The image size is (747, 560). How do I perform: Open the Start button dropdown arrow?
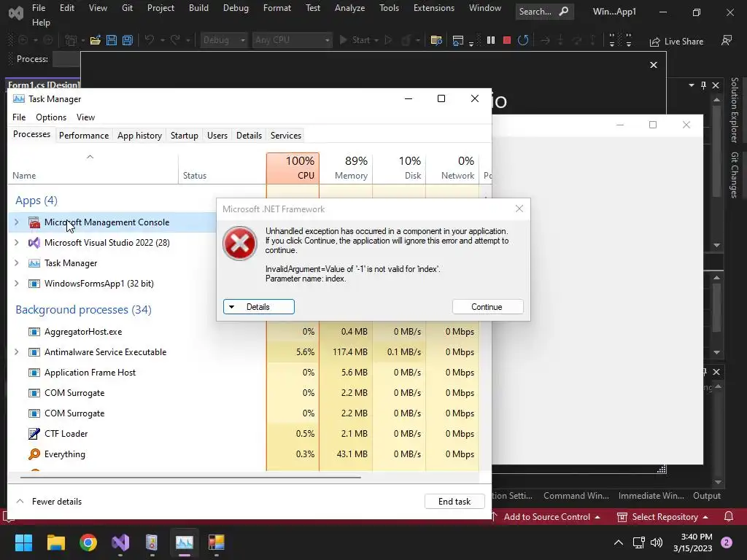click(376, 41)
